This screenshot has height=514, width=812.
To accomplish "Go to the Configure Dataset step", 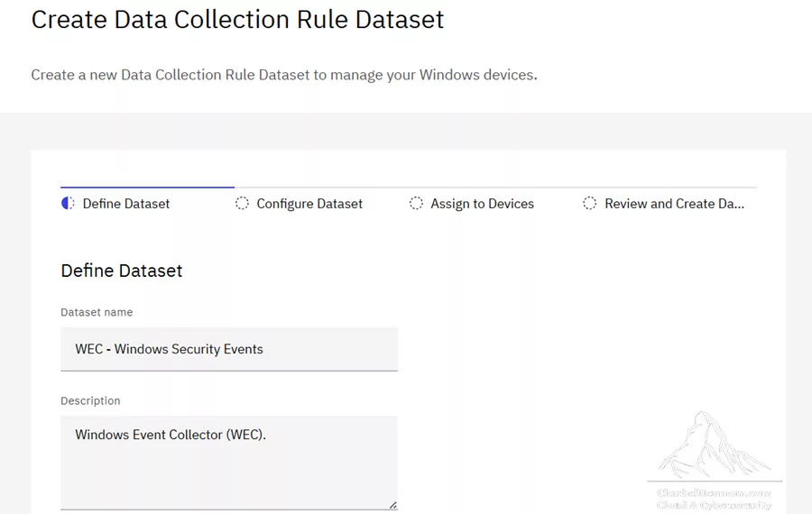I will point(309,204).
